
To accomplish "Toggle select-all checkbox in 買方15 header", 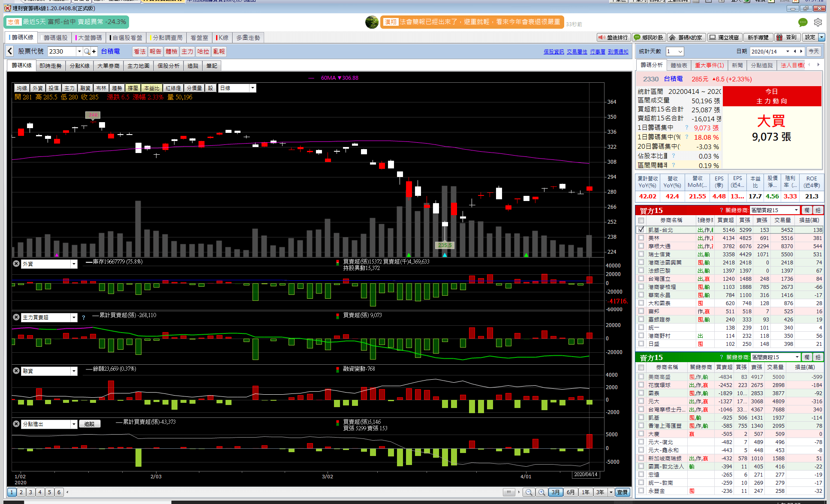I will point(641,220).
